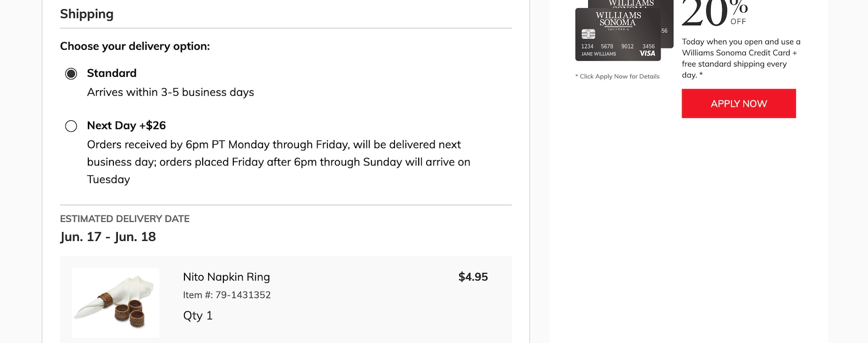Click the Jun. 17 - Jun. 18 delivery date
This screenshot has height=343, width=868.
click(x=108, y=237)
